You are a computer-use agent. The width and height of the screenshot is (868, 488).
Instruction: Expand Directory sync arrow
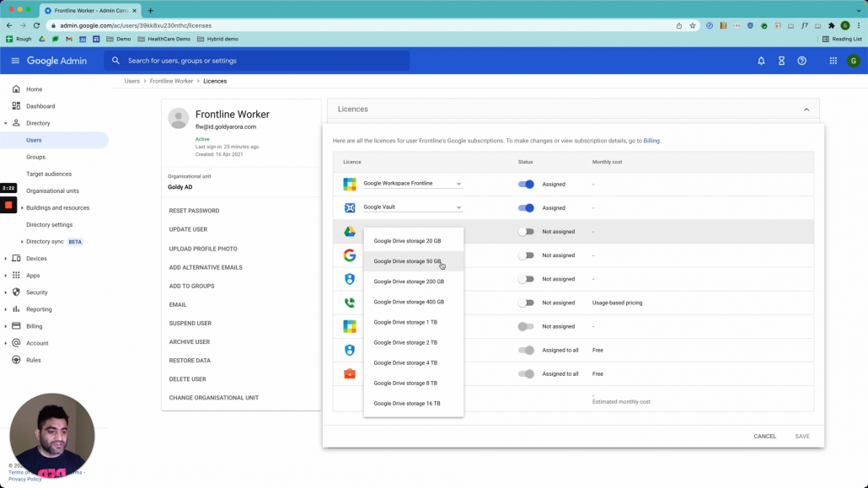(x=22, y=242)
